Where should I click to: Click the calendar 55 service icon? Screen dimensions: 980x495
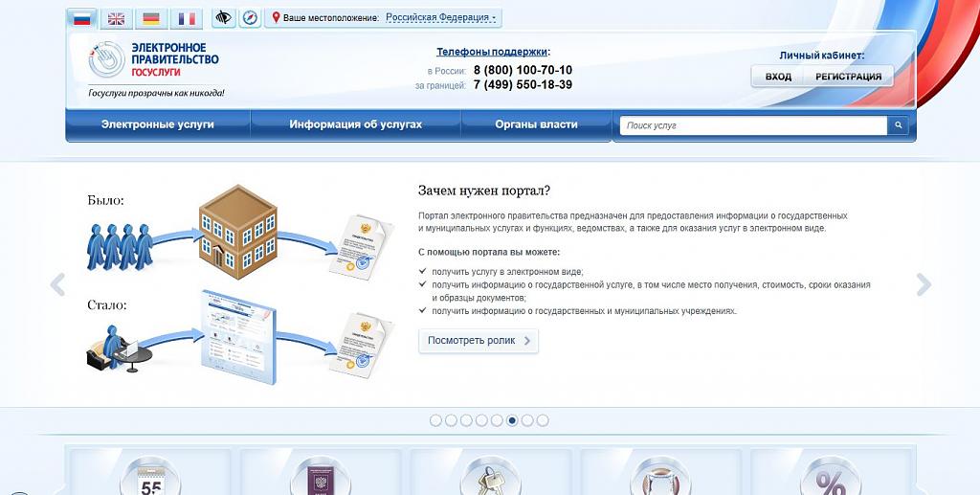tap(150, 476)
